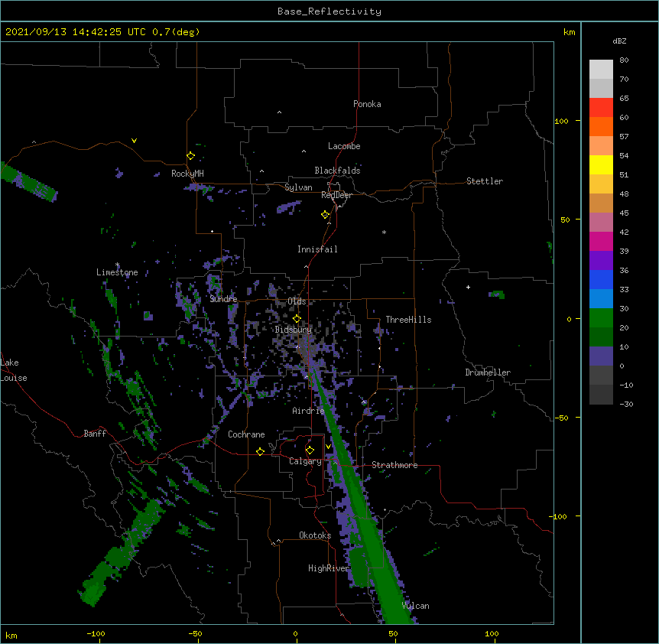The image size is (659, 644).
Task: Click the HighRiver label
Action: 329,568
